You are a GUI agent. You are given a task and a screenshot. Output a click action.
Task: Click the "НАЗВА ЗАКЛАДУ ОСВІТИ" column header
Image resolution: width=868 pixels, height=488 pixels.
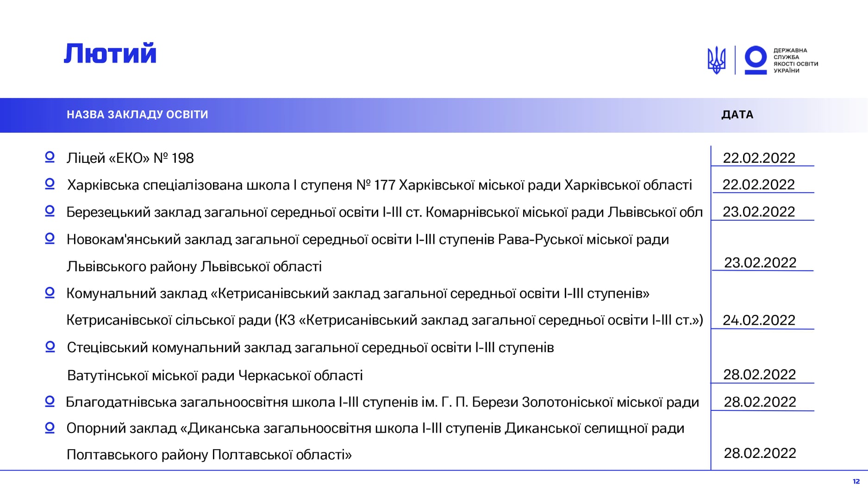pos(137,115)
